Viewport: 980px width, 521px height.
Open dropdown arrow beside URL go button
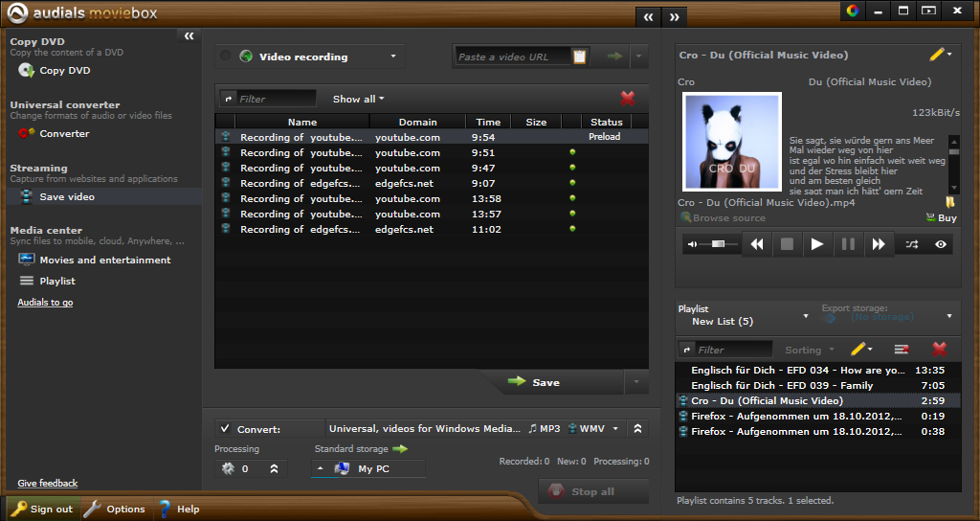point(638,57)
